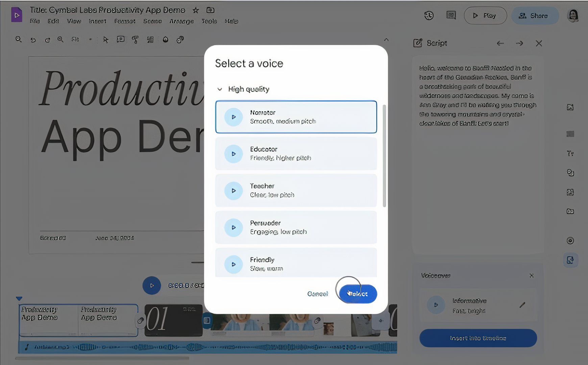Click the undo icon in toolbar
Image resolution: width=588 pixels, height=365 pixels.
point(33,40)
